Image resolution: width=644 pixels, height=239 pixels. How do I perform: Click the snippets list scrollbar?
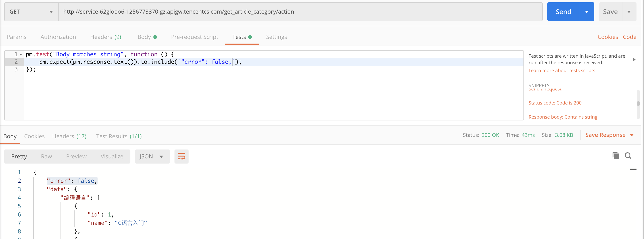[x=638, y=103]
